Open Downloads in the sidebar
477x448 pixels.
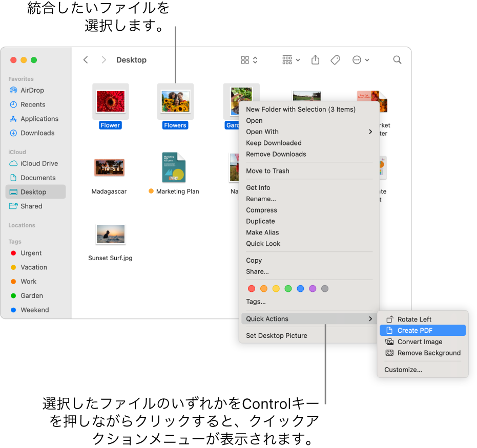[35, 133]
